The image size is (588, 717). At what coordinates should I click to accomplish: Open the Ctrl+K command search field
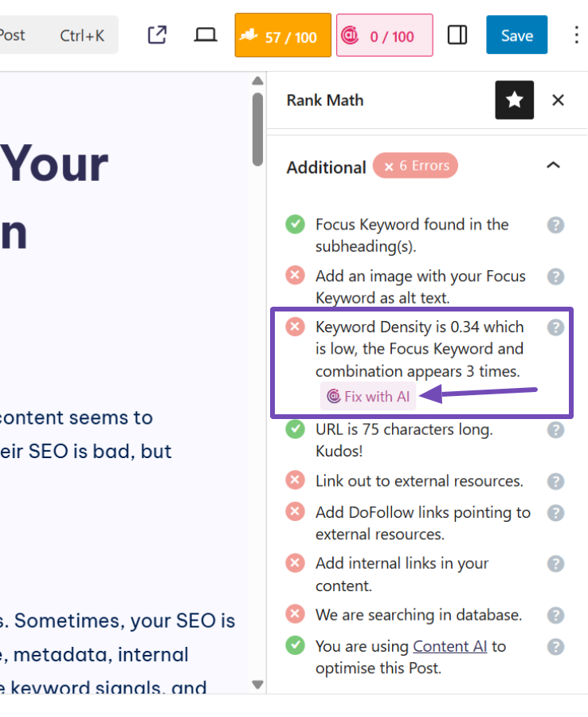[59, 35]
